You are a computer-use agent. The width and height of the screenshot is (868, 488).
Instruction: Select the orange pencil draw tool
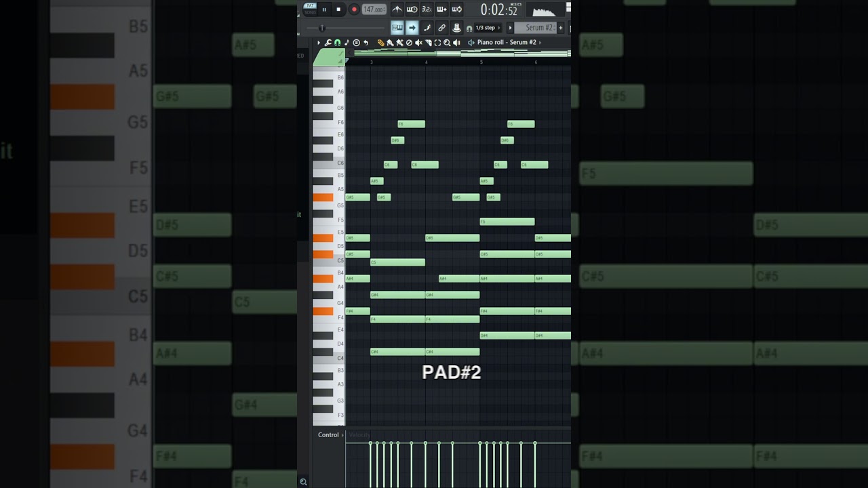pos(381,43)
